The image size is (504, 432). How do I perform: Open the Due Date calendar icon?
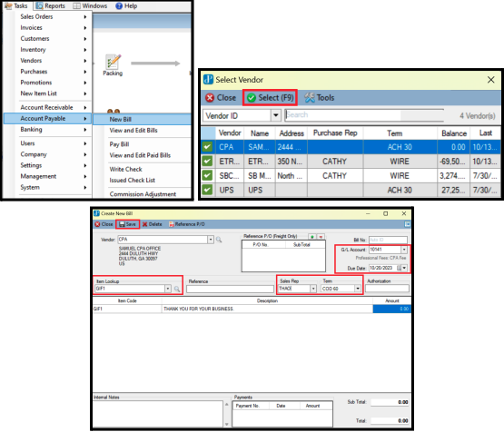coord(399,268)
